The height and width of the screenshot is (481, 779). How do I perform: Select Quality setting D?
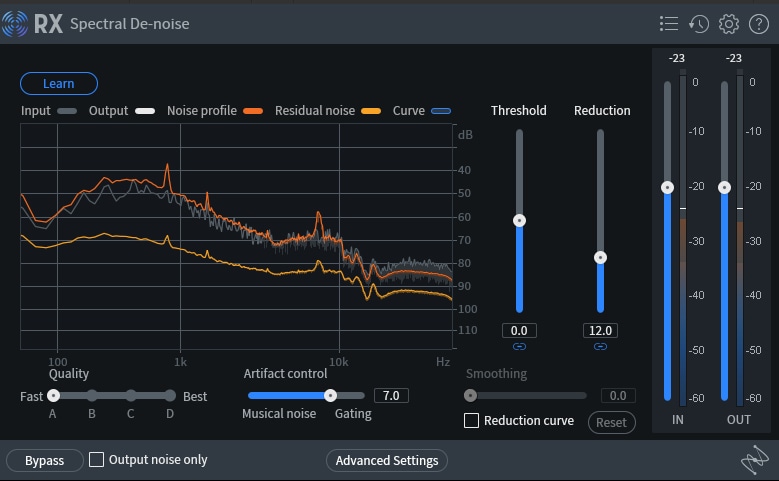click(170, 396)
